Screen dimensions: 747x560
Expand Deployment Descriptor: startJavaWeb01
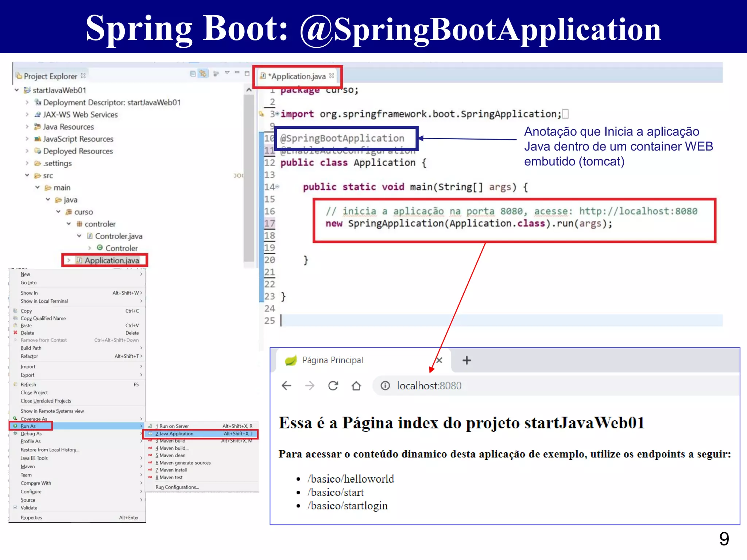tap(27, 102)
